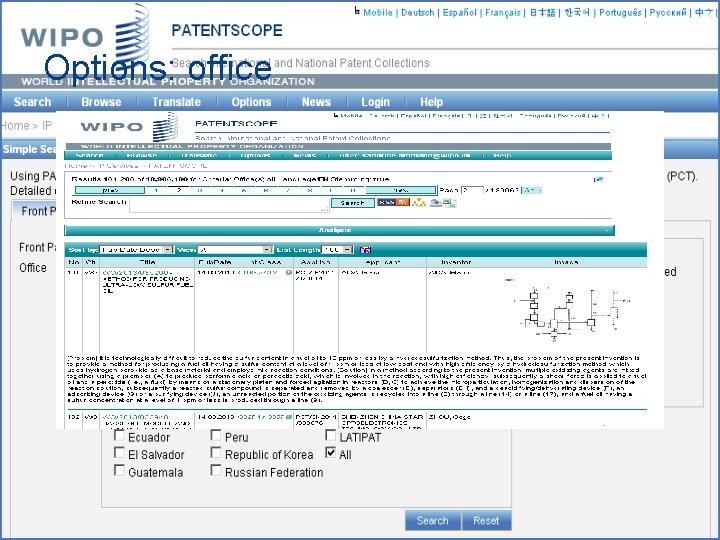Select the Front Page tab in background
The height and width of the screenshot is (540, 720).
pos(37,211)
